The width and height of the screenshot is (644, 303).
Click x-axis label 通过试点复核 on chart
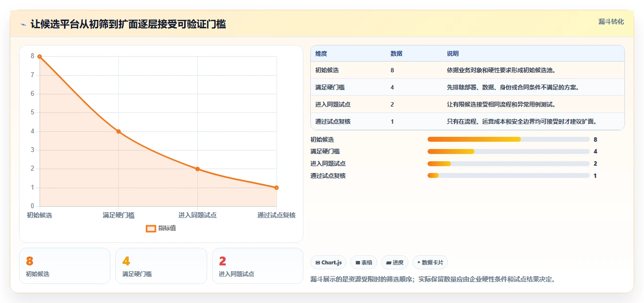point(277,216)
